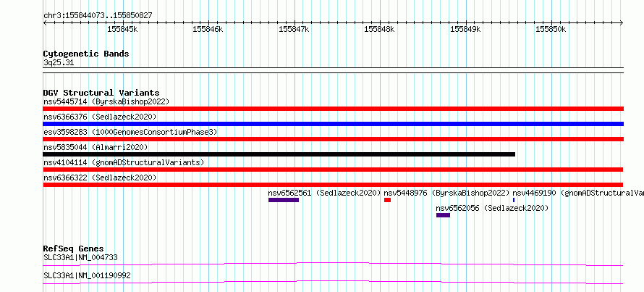Select the Cytogenetic Bands track title
This screenshot has height=292, width=644.
click(86, 54)
